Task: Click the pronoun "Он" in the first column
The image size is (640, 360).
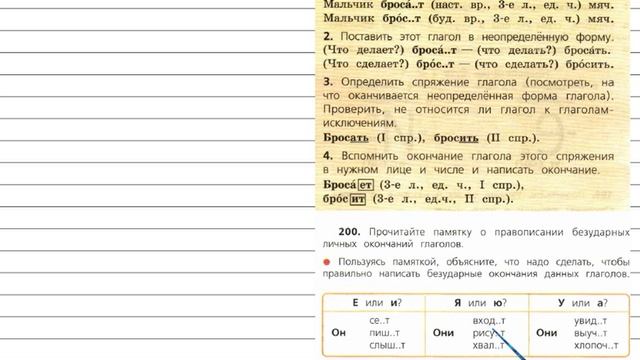Action: click(x=338, y=333)
